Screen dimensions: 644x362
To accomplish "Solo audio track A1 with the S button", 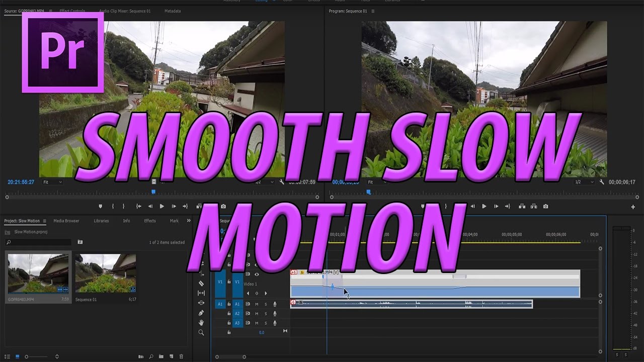I will coord(266,304).
